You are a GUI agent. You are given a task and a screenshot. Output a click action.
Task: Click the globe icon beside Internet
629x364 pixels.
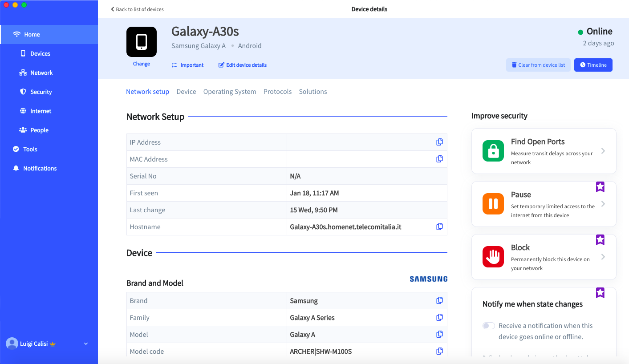coord(23,111)
